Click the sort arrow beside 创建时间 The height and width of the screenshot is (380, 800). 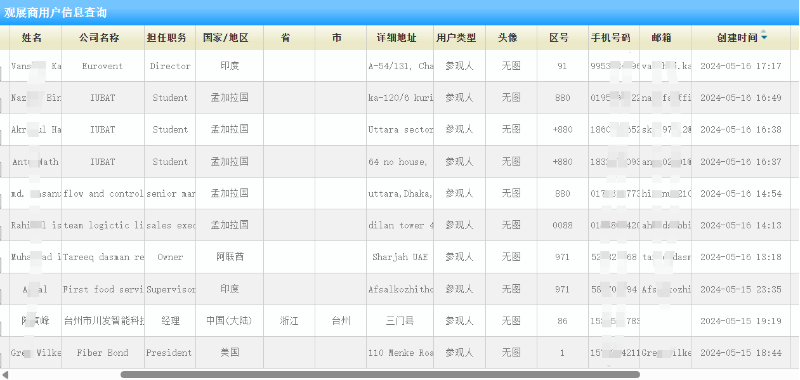[x=764, y=35]
